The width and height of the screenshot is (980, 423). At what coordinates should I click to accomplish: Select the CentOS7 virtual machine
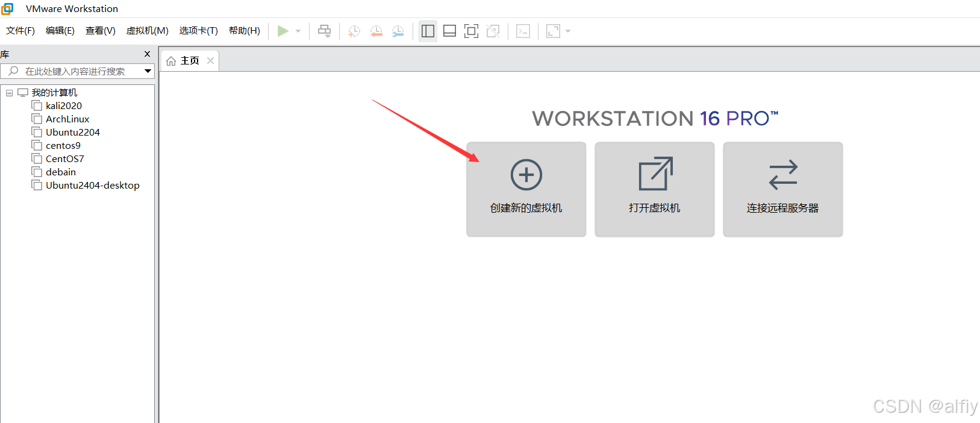pos(65,159)
